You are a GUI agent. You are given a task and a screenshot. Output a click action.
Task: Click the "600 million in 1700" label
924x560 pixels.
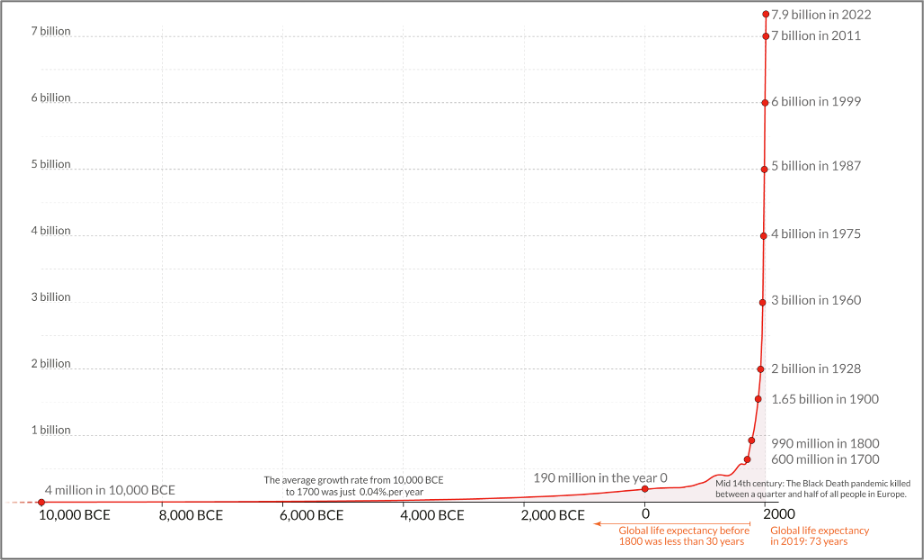point(825,459)
